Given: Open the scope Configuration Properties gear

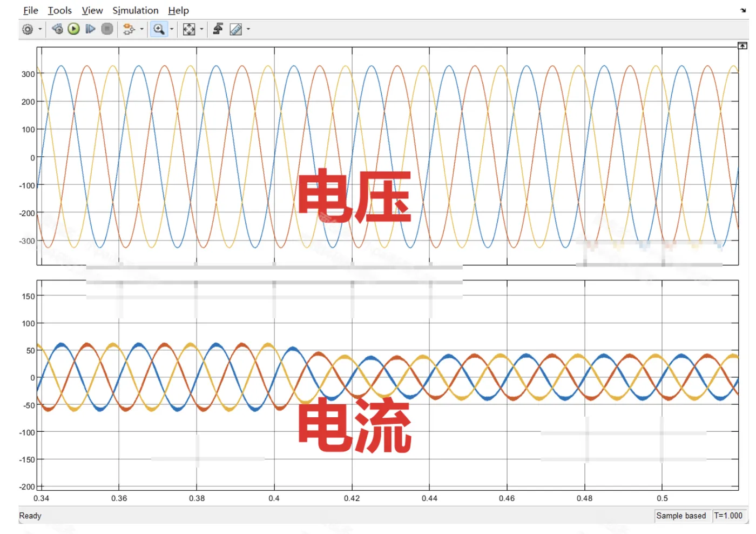Looking at the screenshot, I should click(x=28, y=29).
